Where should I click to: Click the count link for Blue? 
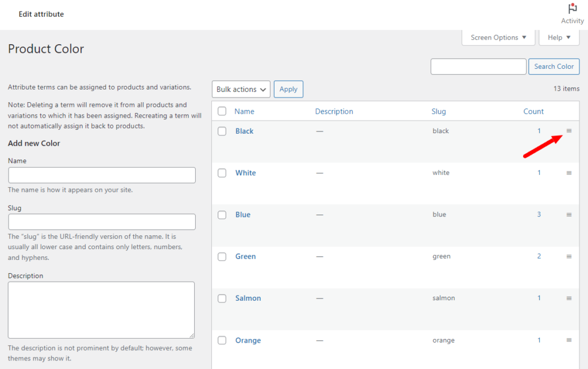click(539, 215)
